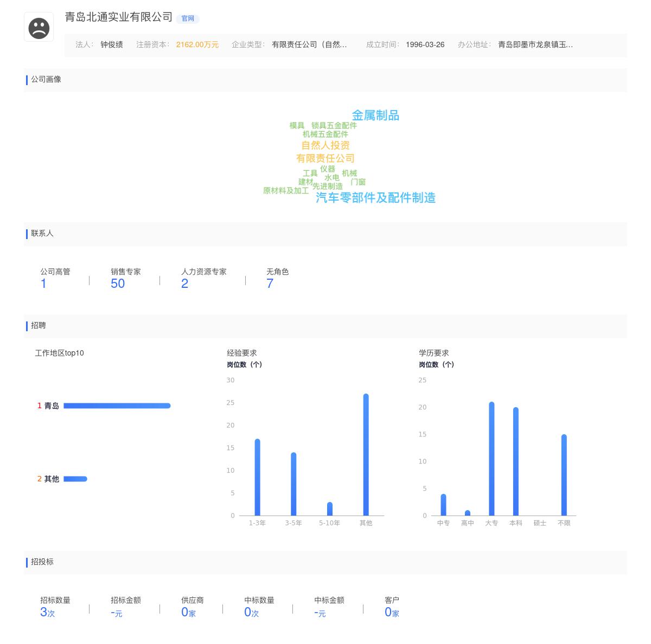This screenshot has width=651, height=644.
Task: Click the 机械五金配件 word cloud tag
Action: pos(325,134)
